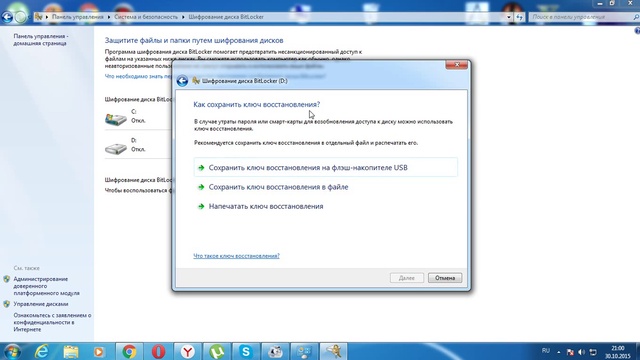Launch Opera browser from taskbar

(x=158, y=351)
